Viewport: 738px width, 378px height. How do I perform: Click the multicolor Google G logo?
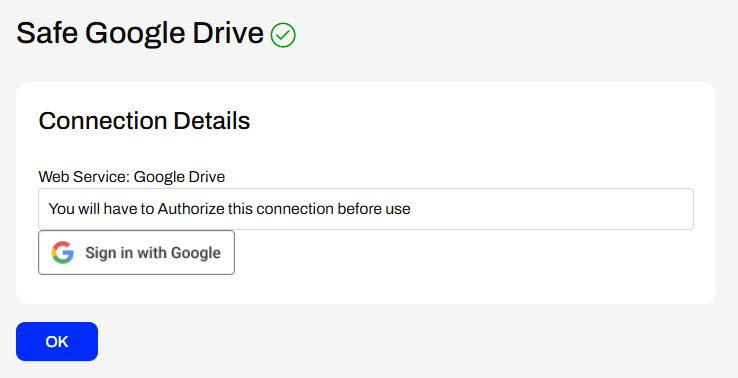pyautogui.click(x=63, y=252)
